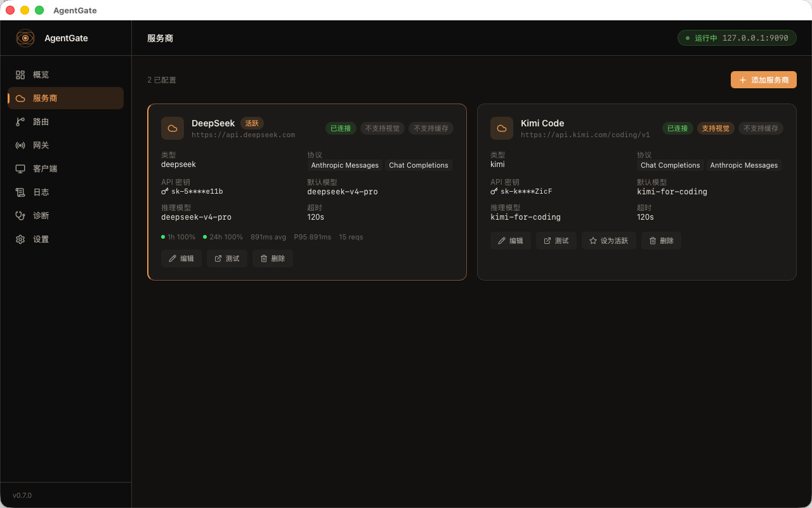Click the DeepSeek card title

point(213,123)
